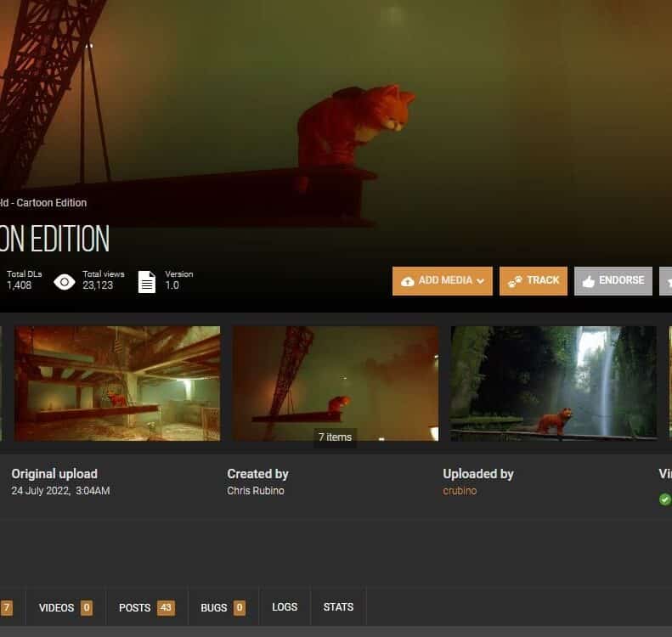Open the crane beam cat screenshot thumbnail
Image resolution: width=672 pixels, height=637 pixels.
(x=336, y=383)
